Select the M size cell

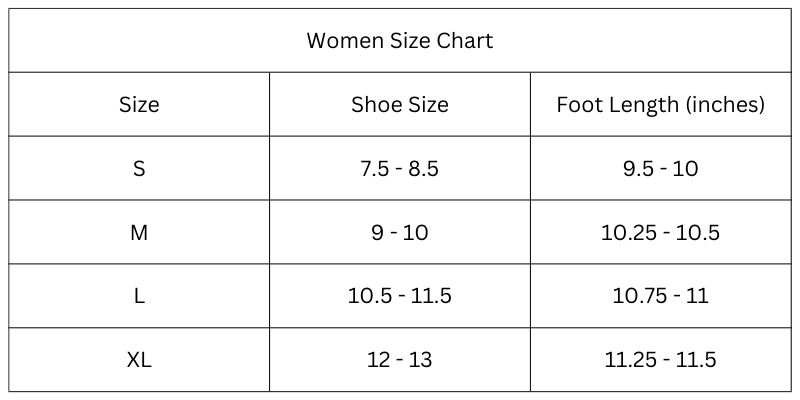[139, 233]
